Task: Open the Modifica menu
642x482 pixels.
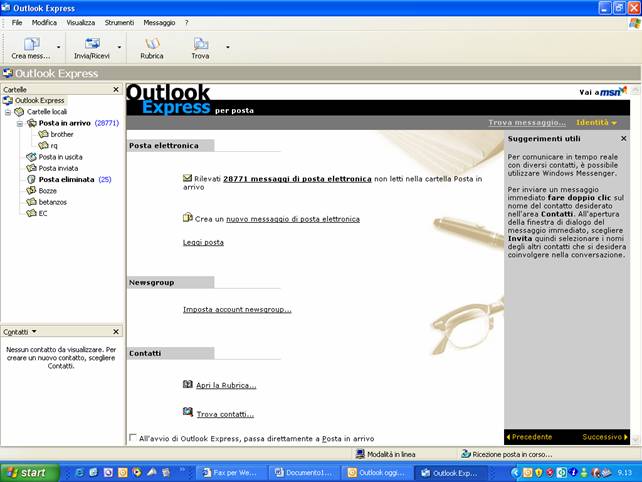Action: (44, 23)
